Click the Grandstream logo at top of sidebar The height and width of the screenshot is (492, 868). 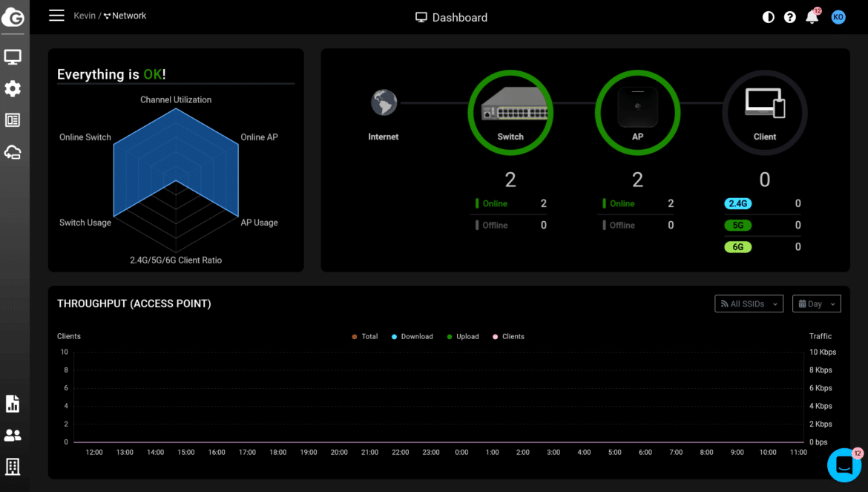13,17
